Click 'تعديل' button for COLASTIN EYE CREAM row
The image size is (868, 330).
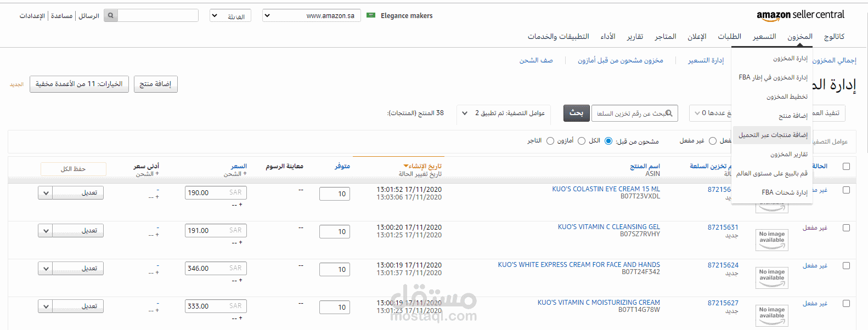78,193
